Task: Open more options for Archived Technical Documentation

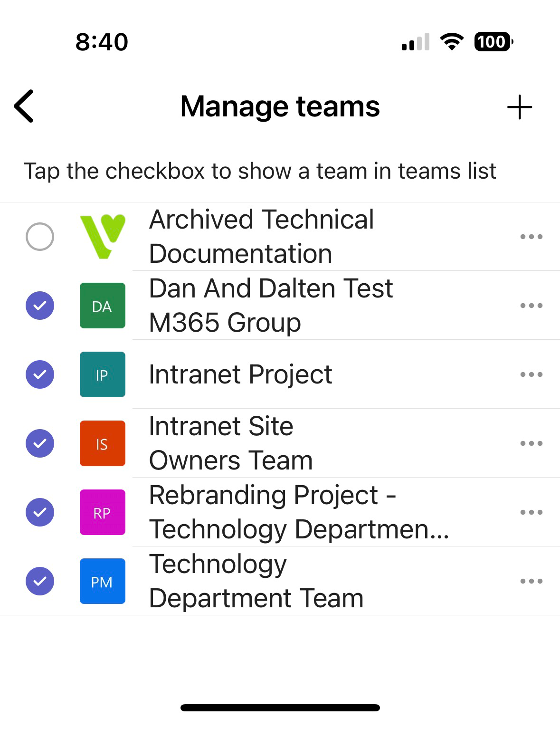Action: point(531,236)
